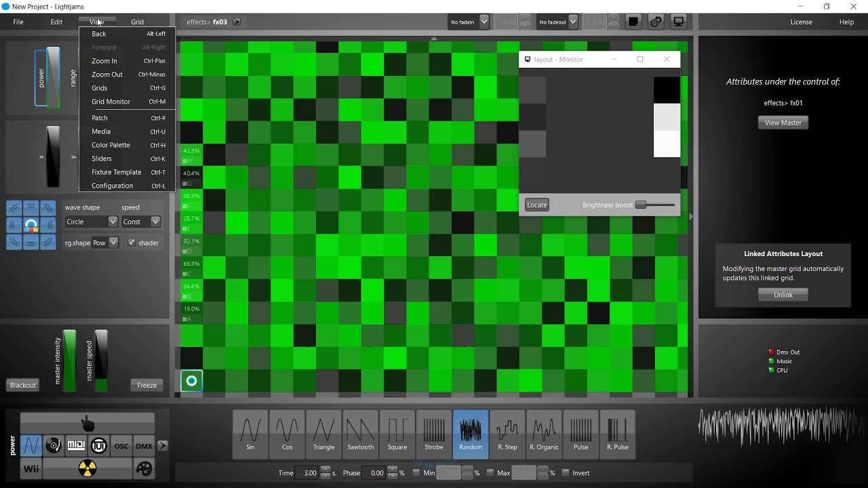Open the speed Const dropdown

click(141, 222)
